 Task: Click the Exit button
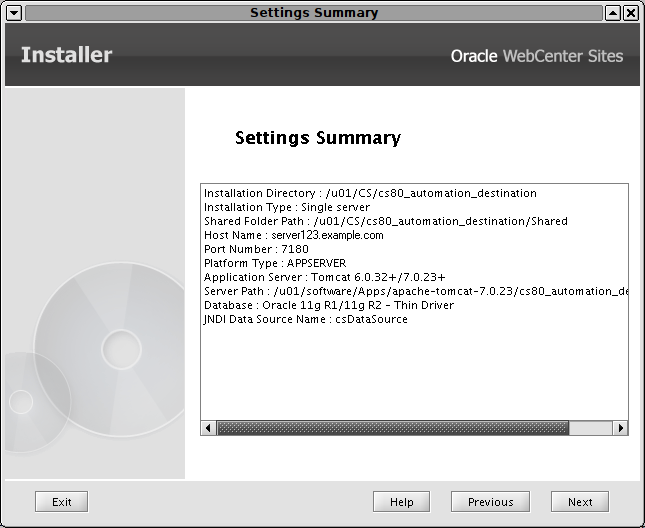(x=61, y=502)
